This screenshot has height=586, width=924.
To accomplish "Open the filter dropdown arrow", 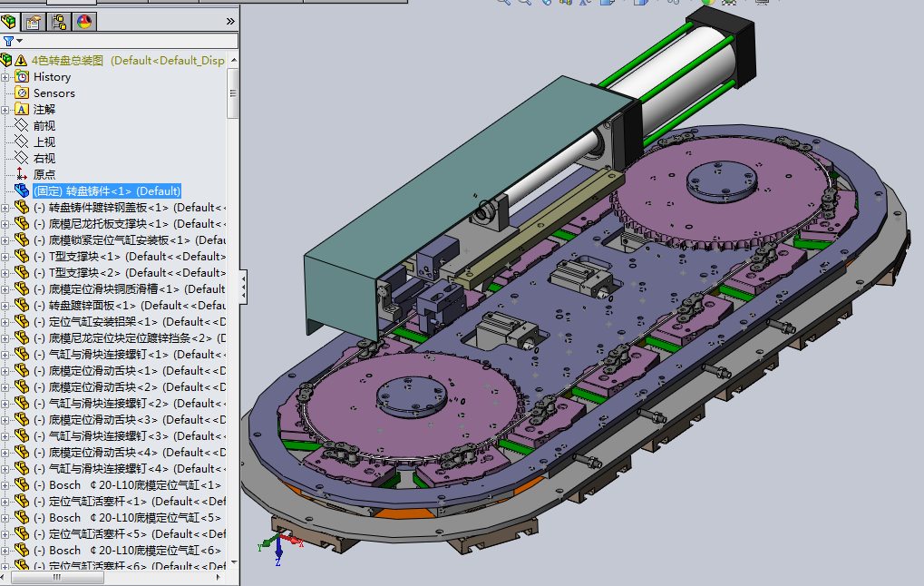I will point(19,41).
